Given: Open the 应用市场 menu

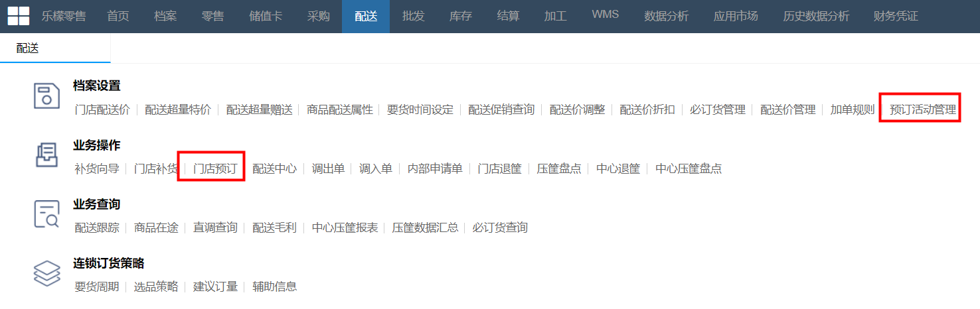Looking at the screenshot, I should click(x=736, y=16).
